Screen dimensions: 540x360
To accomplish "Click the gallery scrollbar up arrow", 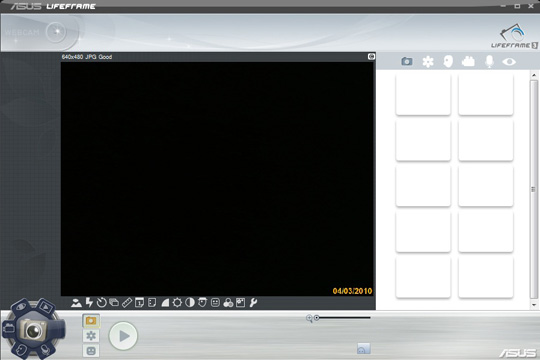I will click(x=534, y=75).
